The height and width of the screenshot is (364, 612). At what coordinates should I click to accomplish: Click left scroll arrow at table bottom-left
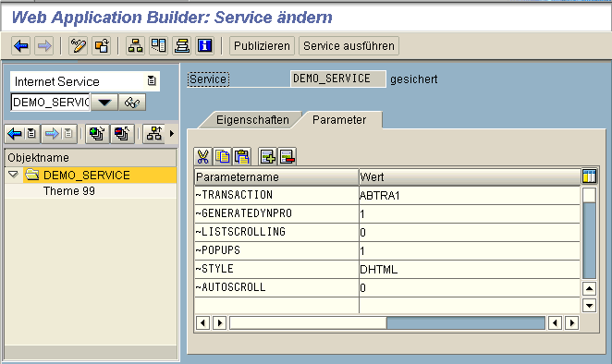(x=203, y=323)
